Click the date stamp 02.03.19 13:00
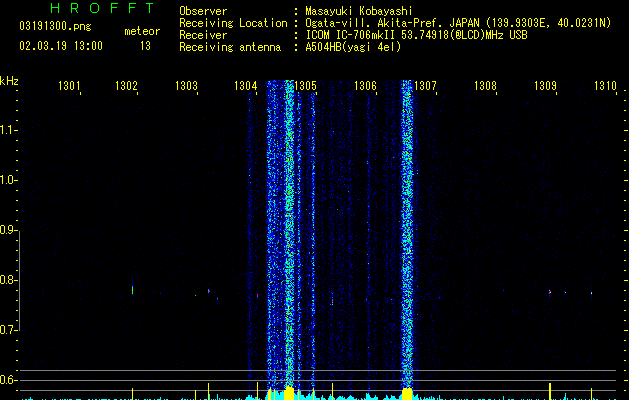Viewport: 629px width, 400px height. tap(61, 46)
